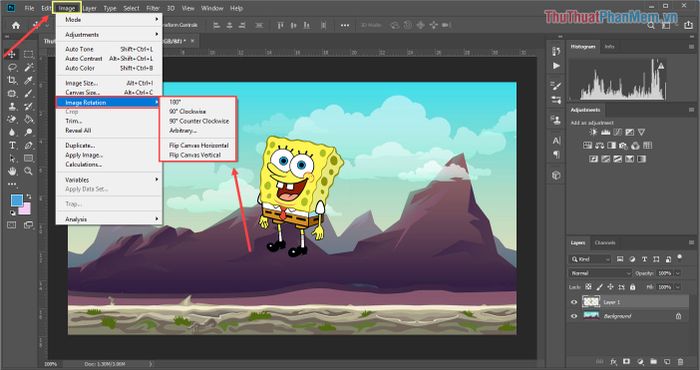Select the Type tool
The image size is (700, 370).
[x=12, y=145]
